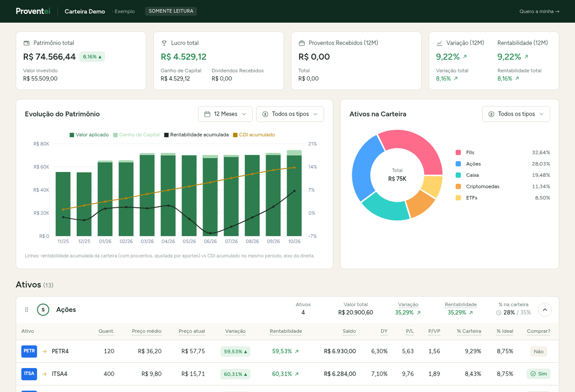575x392 pixels.
Task: Open the 12 Meses period dropdown
Action: pos(225,114)
